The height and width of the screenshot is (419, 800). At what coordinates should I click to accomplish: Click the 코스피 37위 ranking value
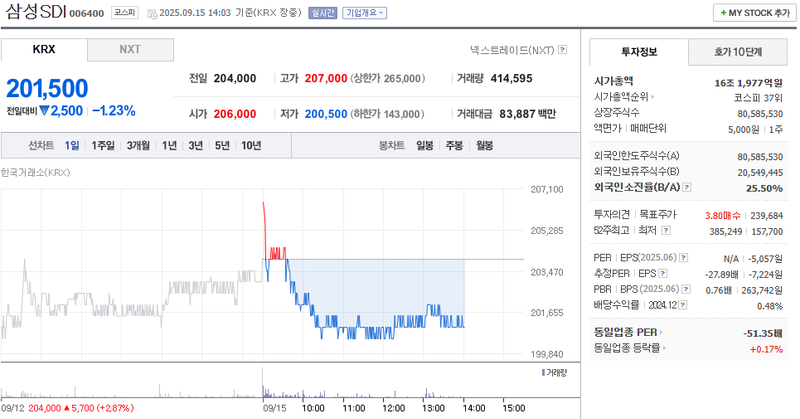(x=758, y=98)
